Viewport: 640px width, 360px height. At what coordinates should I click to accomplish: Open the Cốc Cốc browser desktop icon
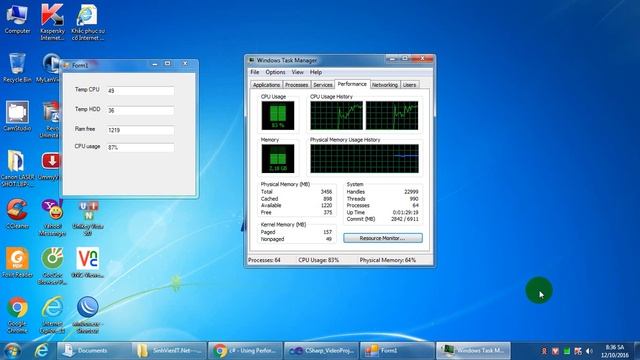coord(52,266)
